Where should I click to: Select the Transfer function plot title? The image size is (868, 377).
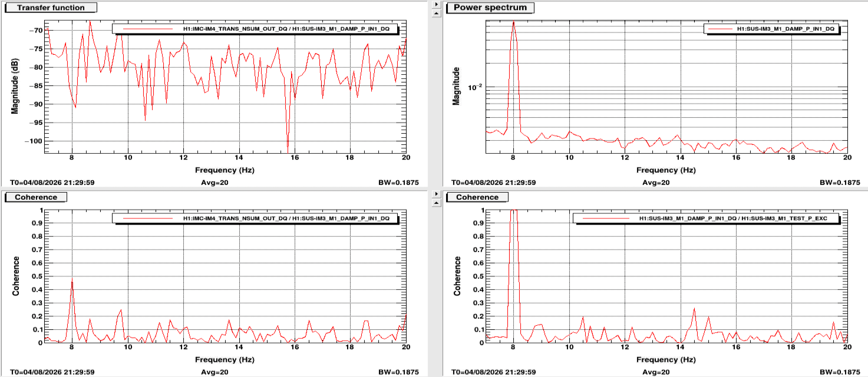click(x=51, y=7)
